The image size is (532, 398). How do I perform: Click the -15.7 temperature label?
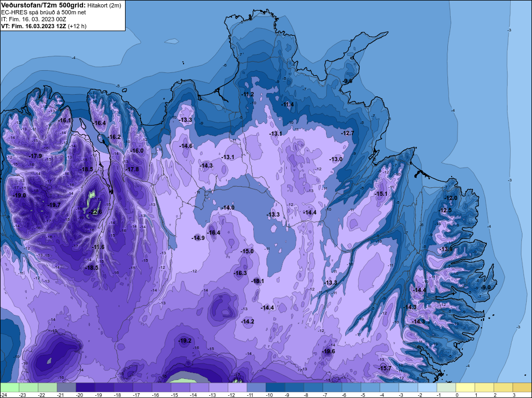coord(385,369)
